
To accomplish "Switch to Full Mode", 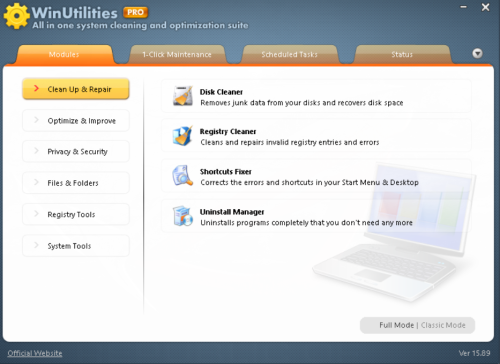I will click(x=396, y=325).
